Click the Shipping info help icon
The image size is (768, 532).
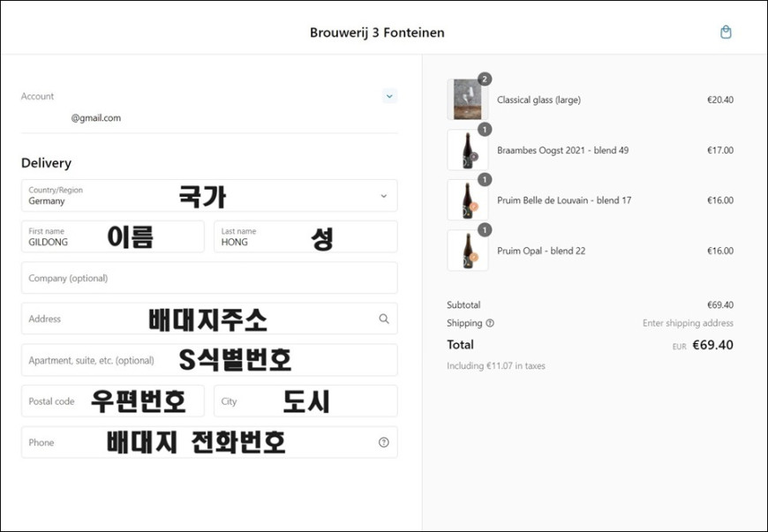(x=490, y=323)
